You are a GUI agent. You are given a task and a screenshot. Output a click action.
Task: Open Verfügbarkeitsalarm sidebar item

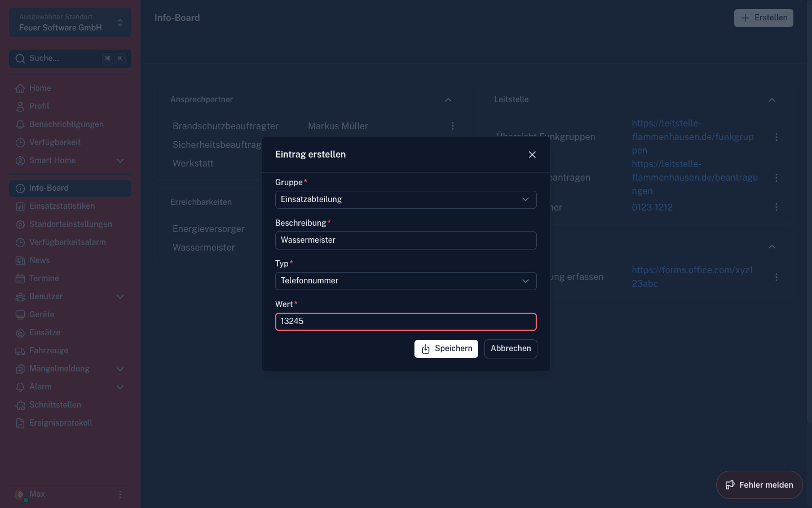pyautogui.click(x=70, y=242)
